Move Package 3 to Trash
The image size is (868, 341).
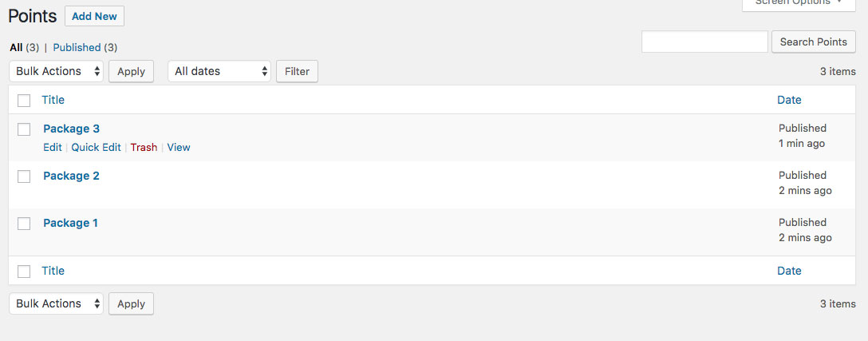click(144, 147)
